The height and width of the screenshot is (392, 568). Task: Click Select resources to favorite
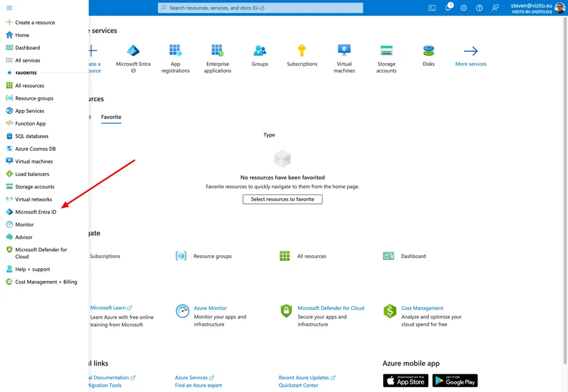282,199
